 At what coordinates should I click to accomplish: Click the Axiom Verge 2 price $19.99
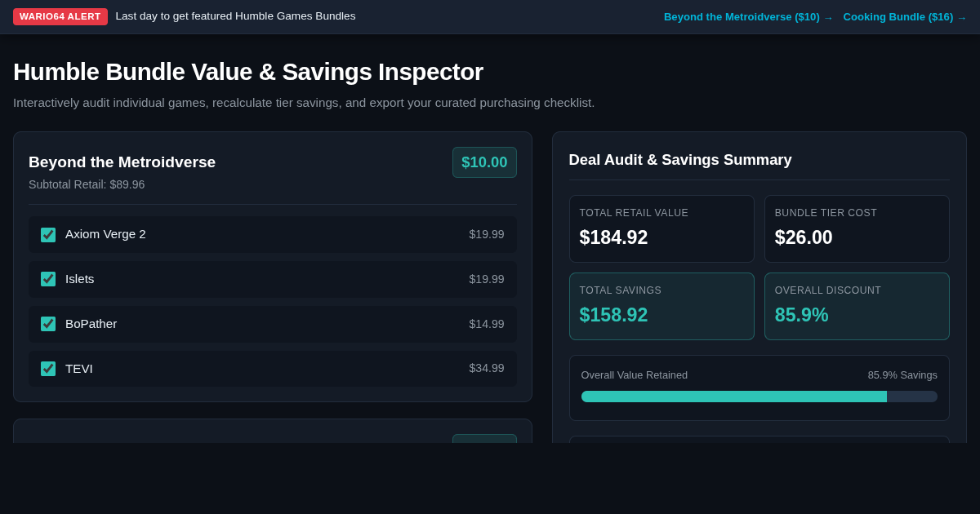pos(487,234)
